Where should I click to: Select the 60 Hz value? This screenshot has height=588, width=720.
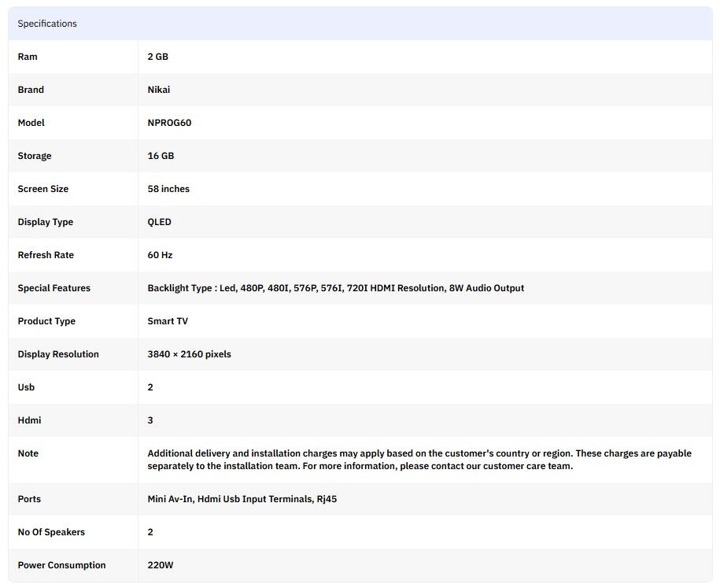tap(161, 255)
